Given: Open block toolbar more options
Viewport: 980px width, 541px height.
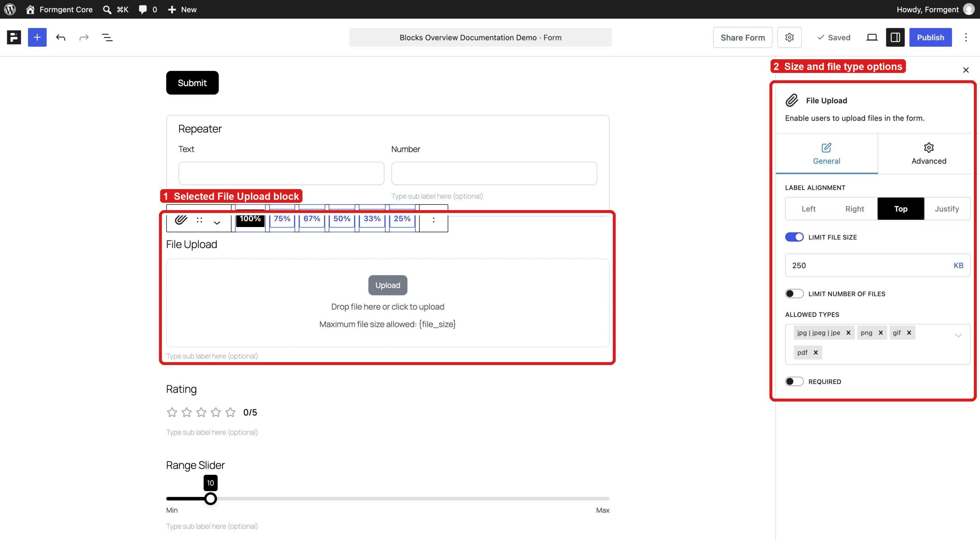Looking at the screenshot, I should (x=434, y=220).
